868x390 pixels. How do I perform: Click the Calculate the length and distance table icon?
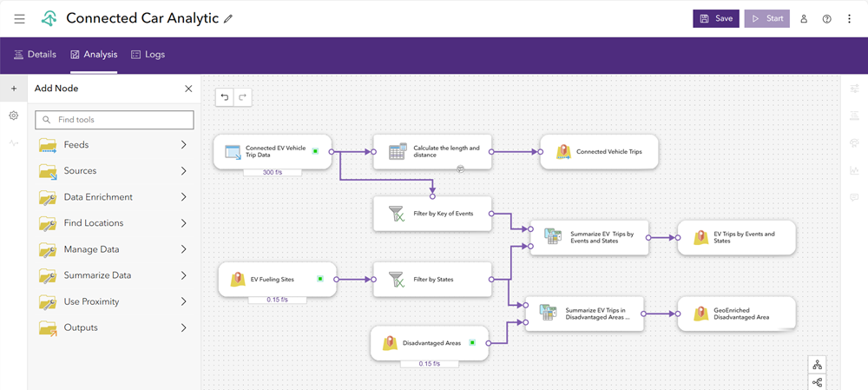pos(397,151)
